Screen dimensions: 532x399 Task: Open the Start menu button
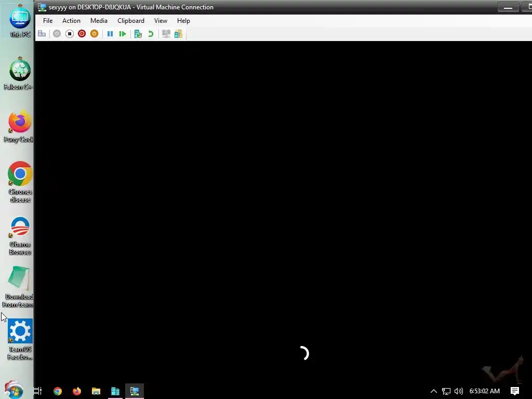pyautogui.click(x=14, y=390)
